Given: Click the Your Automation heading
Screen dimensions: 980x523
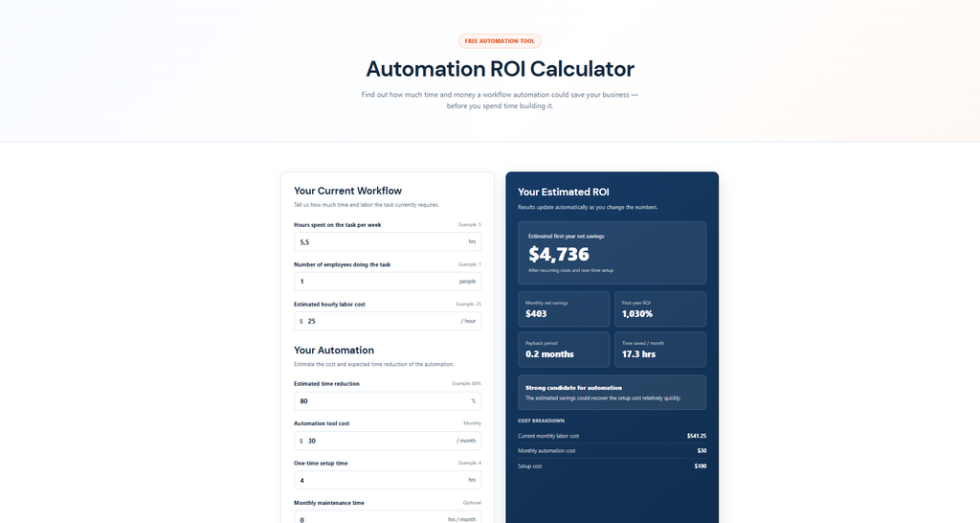Looking at the screenshot, I should 334,351.
